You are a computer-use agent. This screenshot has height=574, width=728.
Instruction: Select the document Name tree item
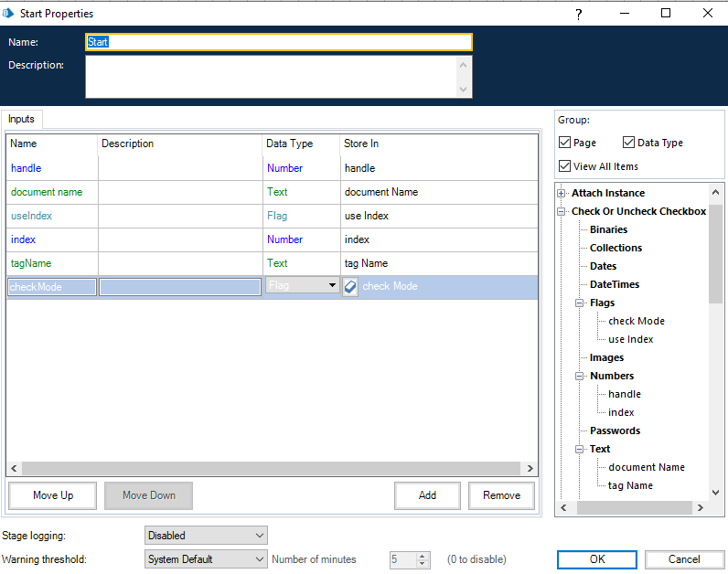646,467
